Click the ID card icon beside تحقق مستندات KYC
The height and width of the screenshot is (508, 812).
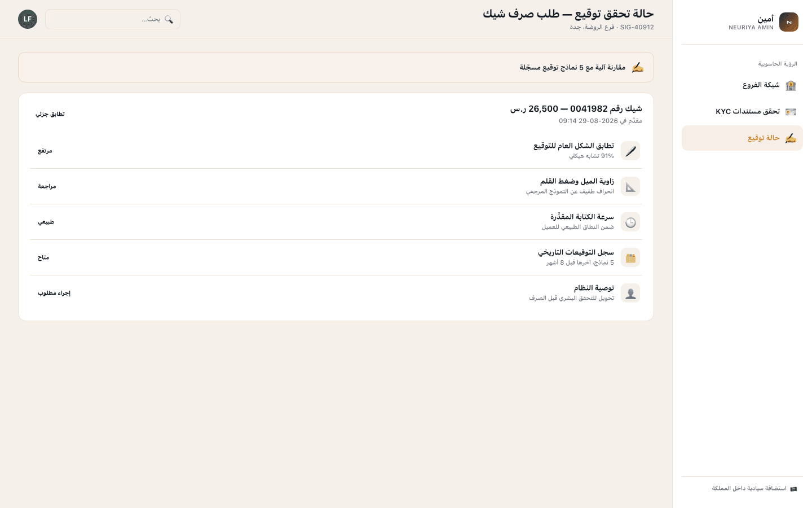point(791,112)
